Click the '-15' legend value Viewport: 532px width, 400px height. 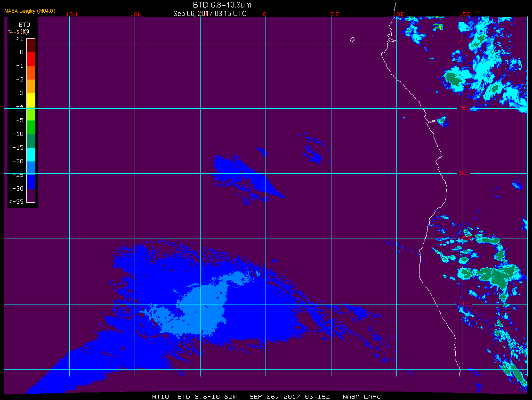18,148
